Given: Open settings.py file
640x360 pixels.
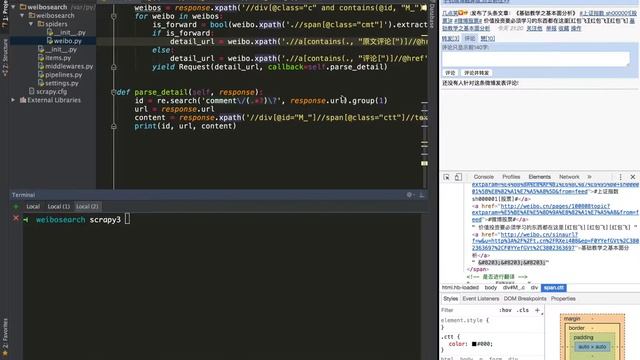Looking at the screenshot, I should click(62, 83).
